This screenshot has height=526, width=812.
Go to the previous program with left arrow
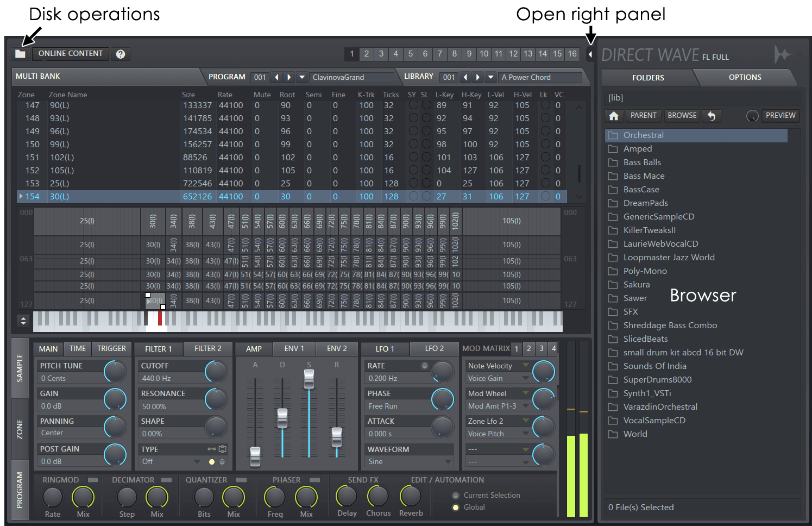point(277,77)
